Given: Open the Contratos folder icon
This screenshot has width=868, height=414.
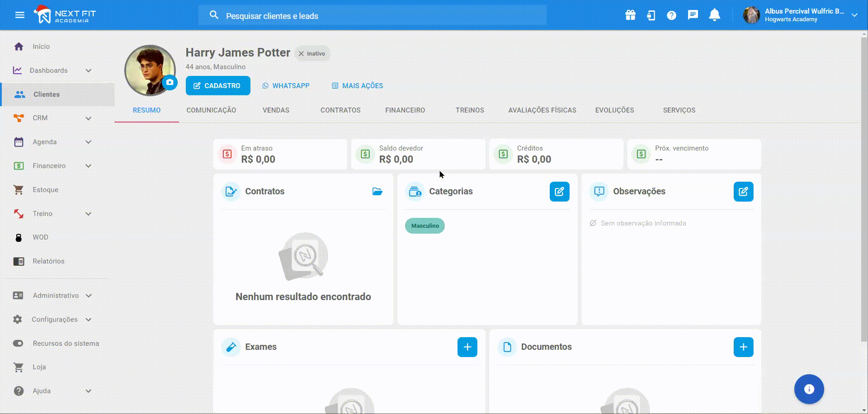Looking at the screenshot, I should (x=377, y=192).
